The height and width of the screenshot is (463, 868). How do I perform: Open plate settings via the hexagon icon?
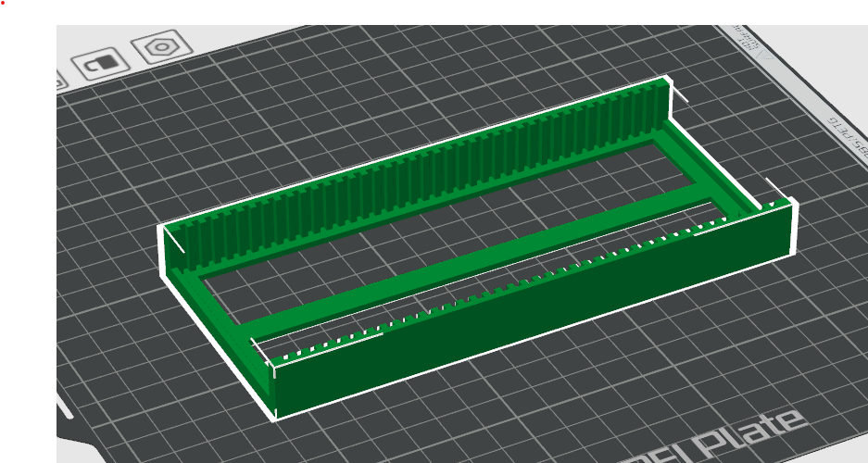point(161,46)
